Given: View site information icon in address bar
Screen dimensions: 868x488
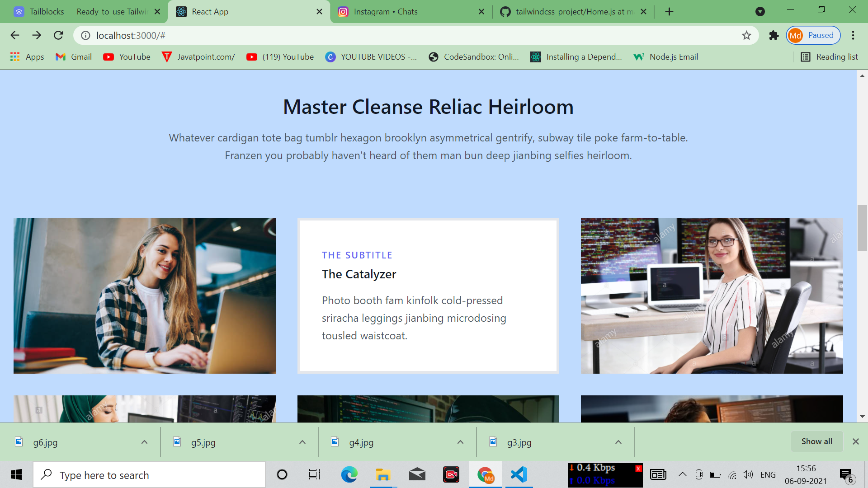Looking at the screenshot, I should point(85,35).
